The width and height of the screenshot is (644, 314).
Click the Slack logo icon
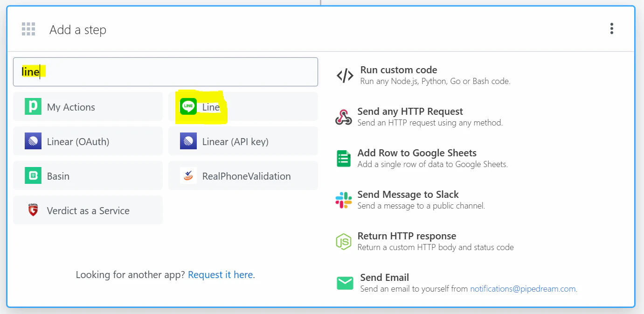click(x=344, y=200)
